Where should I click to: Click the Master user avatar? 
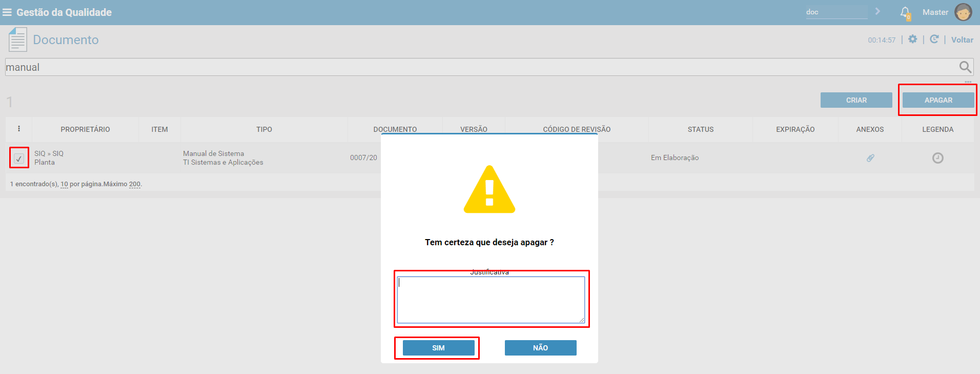963,12
